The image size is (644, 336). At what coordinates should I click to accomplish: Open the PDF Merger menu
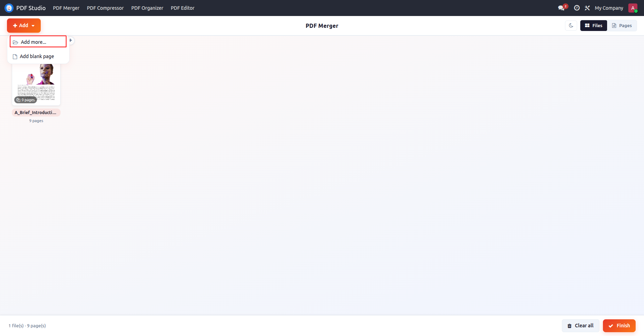click(x=66, y=8)
